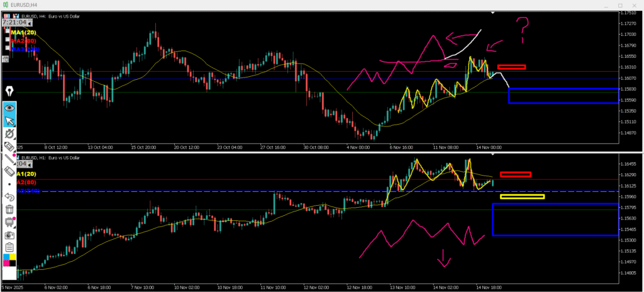Click the EURUSD,H4 window title icon

pos(5,4)
